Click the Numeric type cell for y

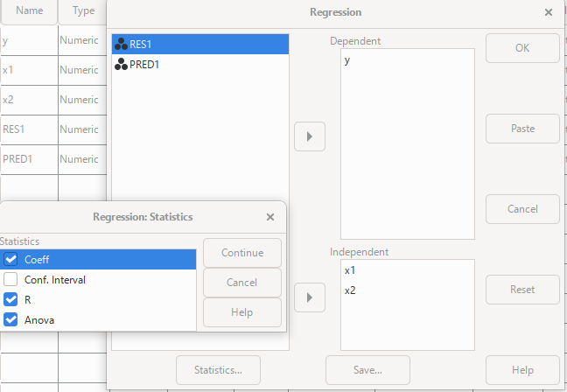(82, 40)
